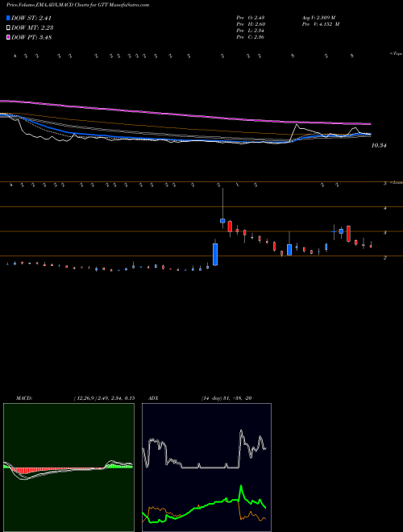The image size is (403, 532).
Task: Click the 'Pre L: 2.34' value
Action: point(251,31)
